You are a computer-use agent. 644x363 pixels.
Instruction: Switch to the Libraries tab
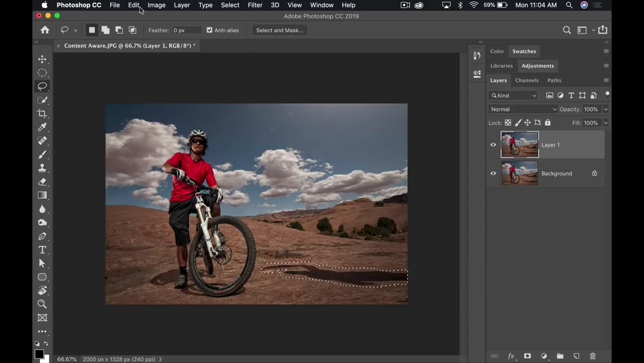[501, 66]
